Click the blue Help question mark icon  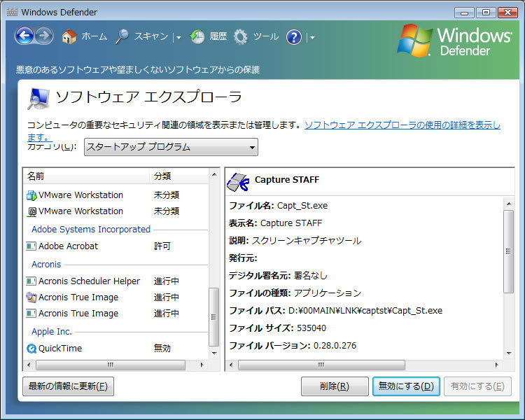tap(293, 37)
